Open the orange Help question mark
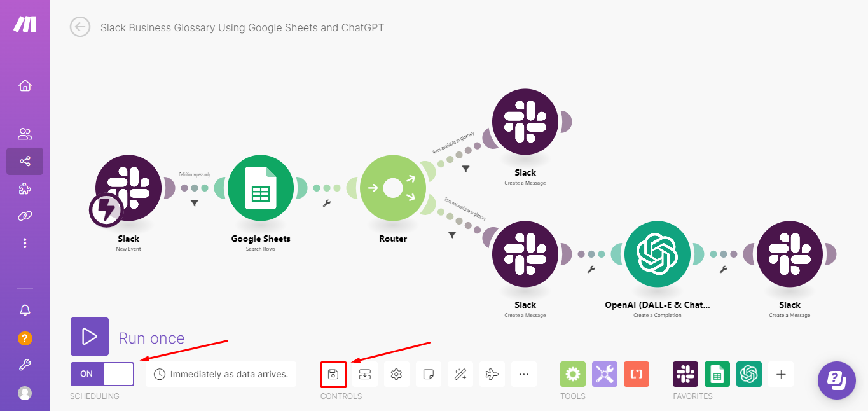The width and height of the screenshot is (868, 411). pos(25,338)
